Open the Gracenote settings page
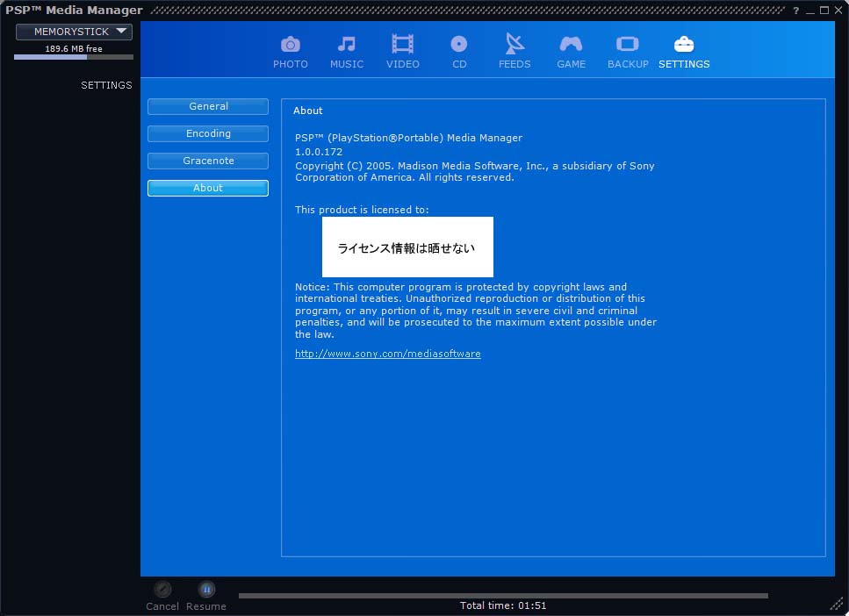Image resolution: width=849 pixels, height=616 pixels. [x=208, y=161]
